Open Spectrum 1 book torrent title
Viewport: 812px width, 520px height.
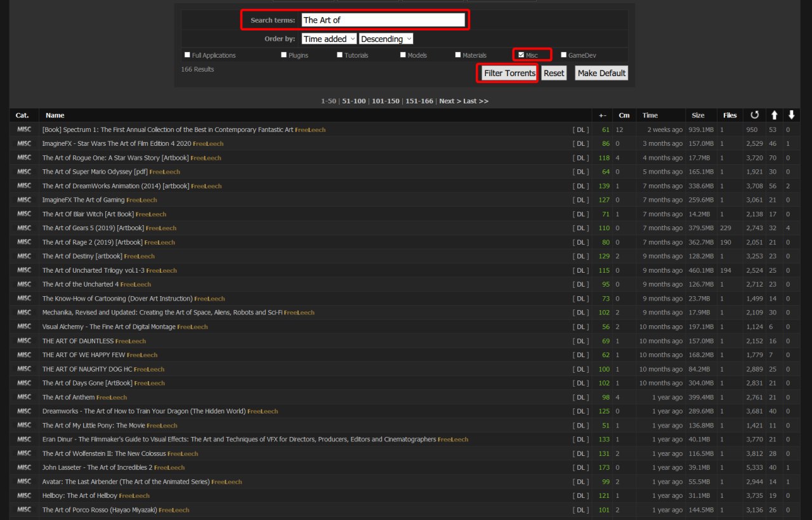click(x=167, y=129)
